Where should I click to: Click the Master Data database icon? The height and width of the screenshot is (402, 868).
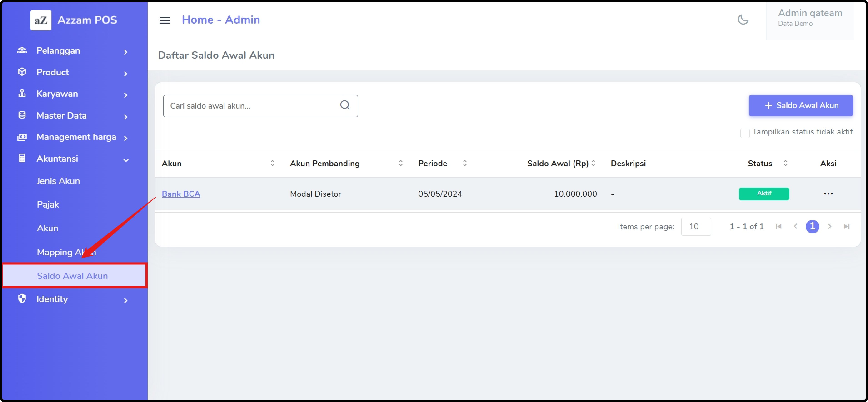point(22,115)
